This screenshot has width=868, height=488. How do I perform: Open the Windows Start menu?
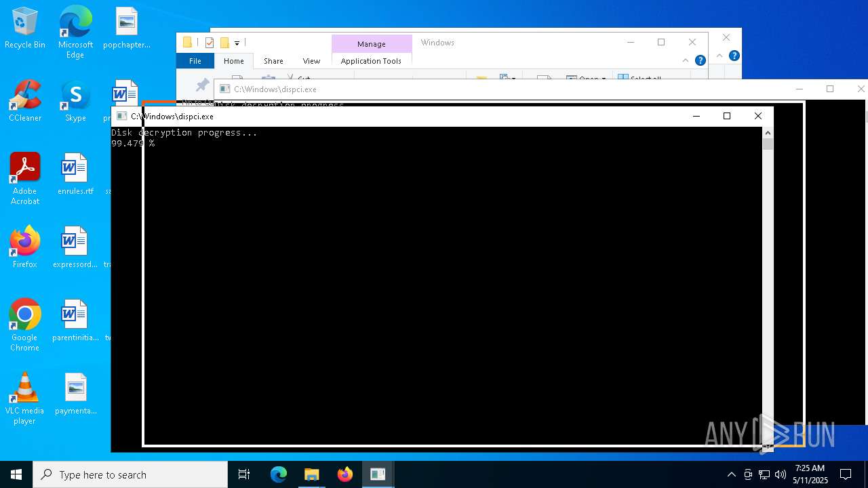16,474
